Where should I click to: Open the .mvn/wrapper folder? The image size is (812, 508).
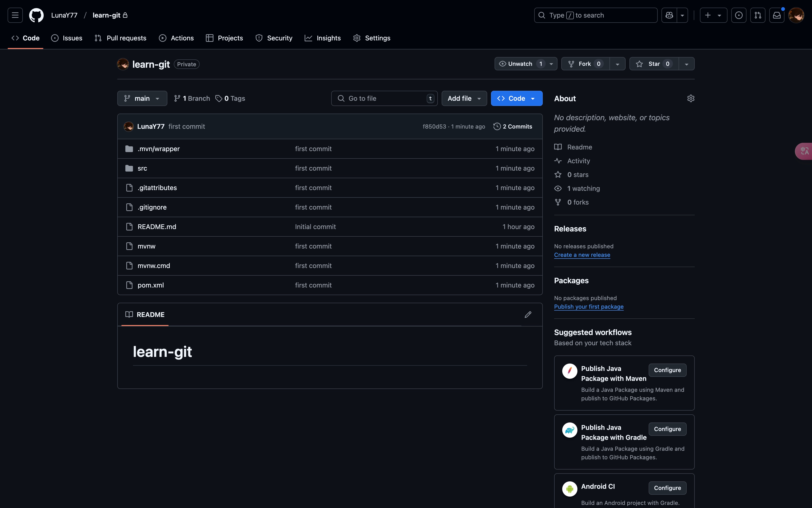158,149
